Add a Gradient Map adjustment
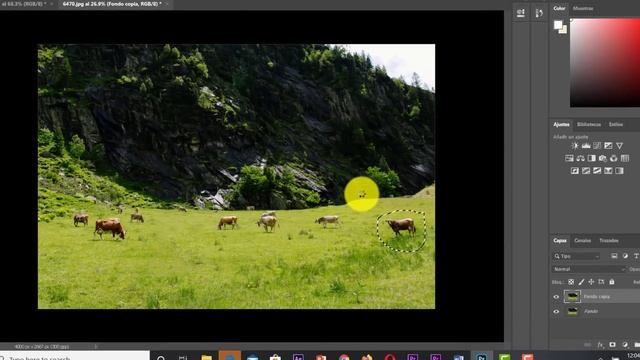The image size is (640, 360). (x=619, y=171)
